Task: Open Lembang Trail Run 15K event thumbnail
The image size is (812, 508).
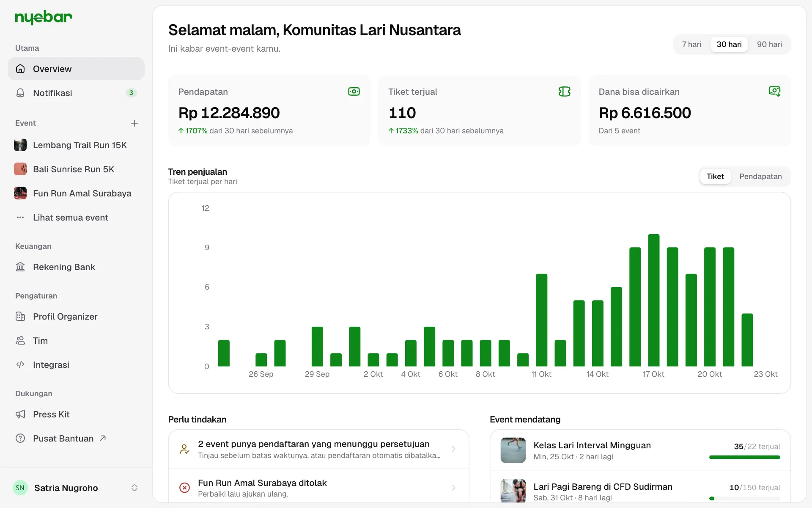Action: 20,145
